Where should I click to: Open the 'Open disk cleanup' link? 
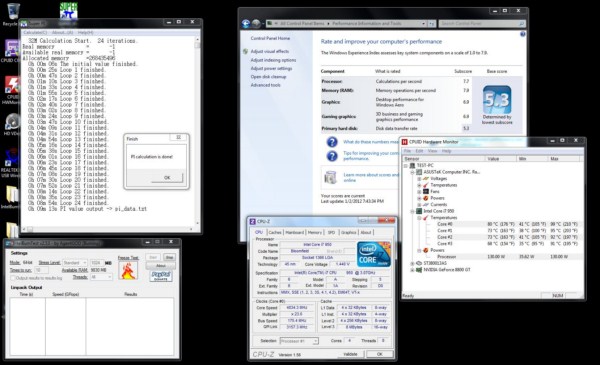269,77
